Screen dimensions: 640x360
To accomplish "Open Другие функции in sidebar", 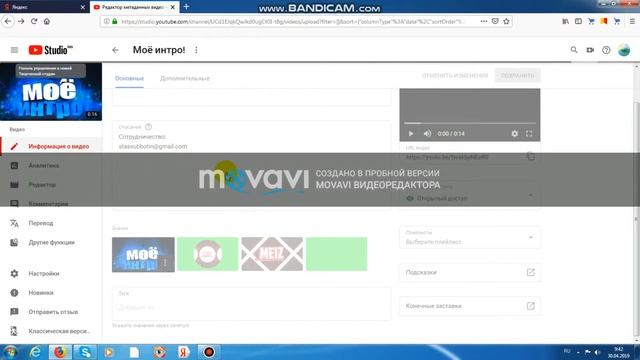I will click(x=51, y=242).
